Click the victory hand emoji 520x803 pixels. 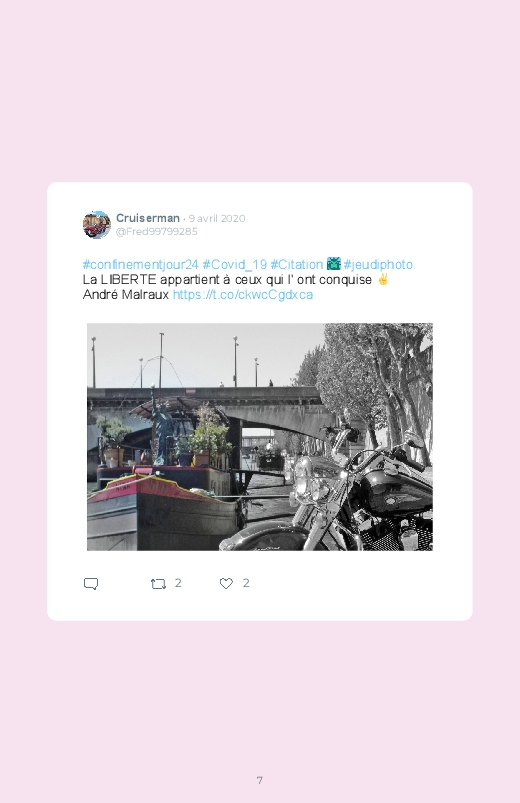click(x=383, y=280)
